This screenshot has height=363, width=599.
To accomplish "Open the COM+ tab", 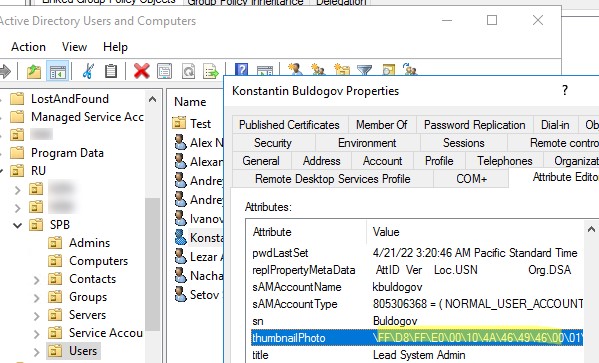I will coord(471,178).
